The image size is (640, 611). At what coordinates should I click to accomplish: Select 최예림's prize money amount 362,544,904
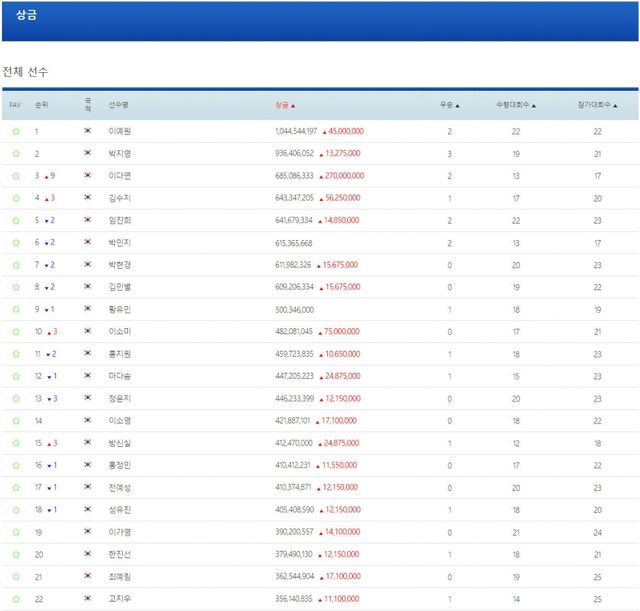(x=295, y=577)
